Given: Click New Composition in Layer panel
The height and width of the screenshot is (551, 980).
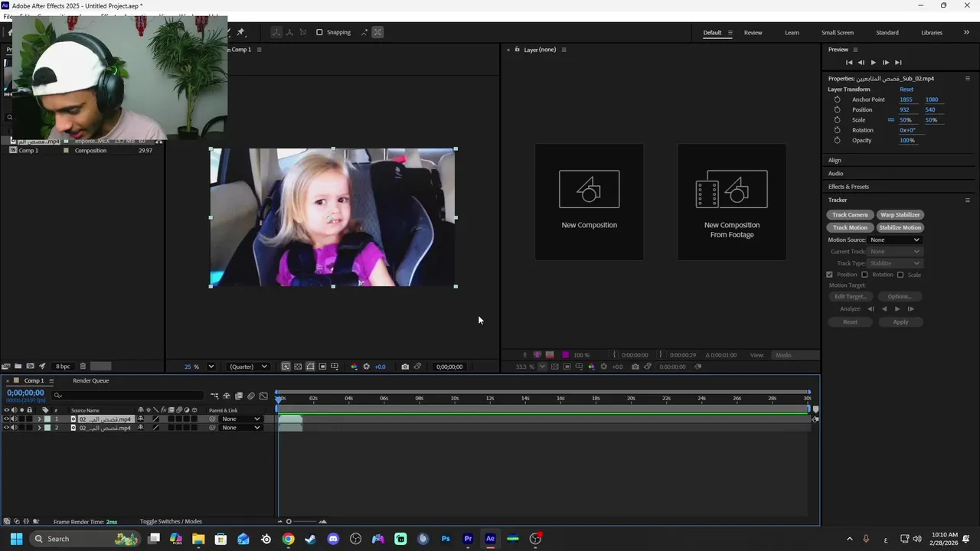Looking at the screenshot, I should click(x=589, y=201).
